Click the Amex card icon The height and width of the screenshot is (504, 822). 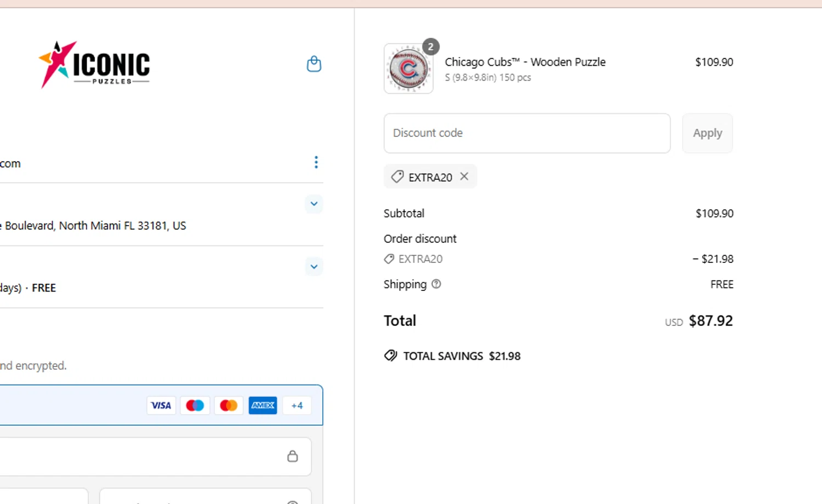[263, 405]
